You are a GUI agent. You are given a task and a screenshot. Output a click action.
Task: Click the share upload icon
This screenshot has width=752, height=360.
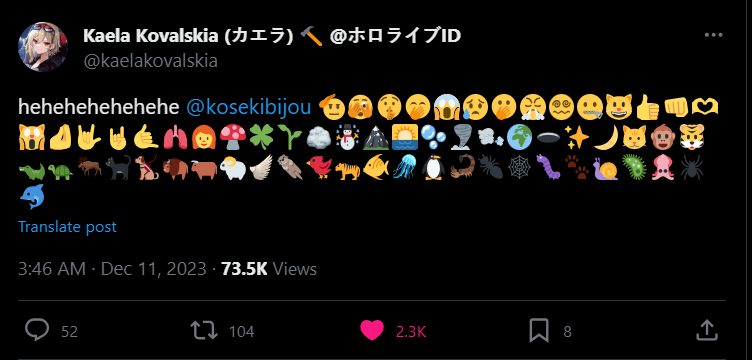[x=706, y=330]
